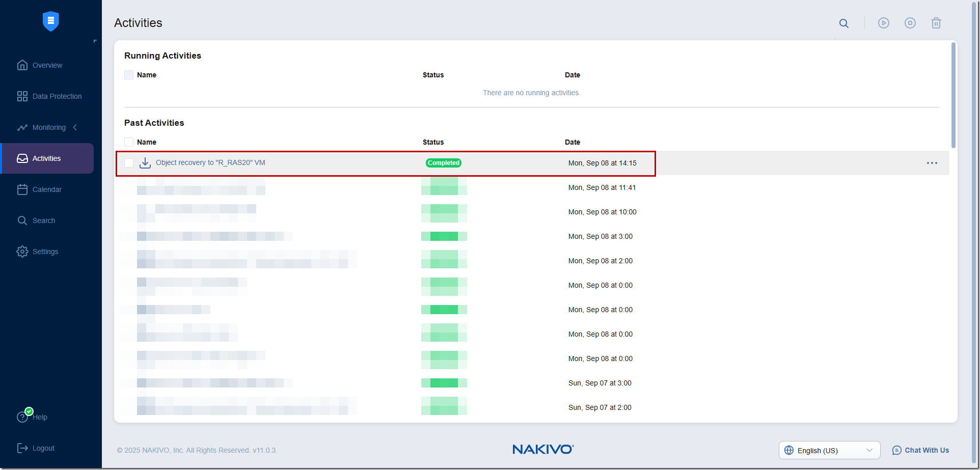Click the chat bubble icon
The image size is (980, 470).
tap(897, 450)
